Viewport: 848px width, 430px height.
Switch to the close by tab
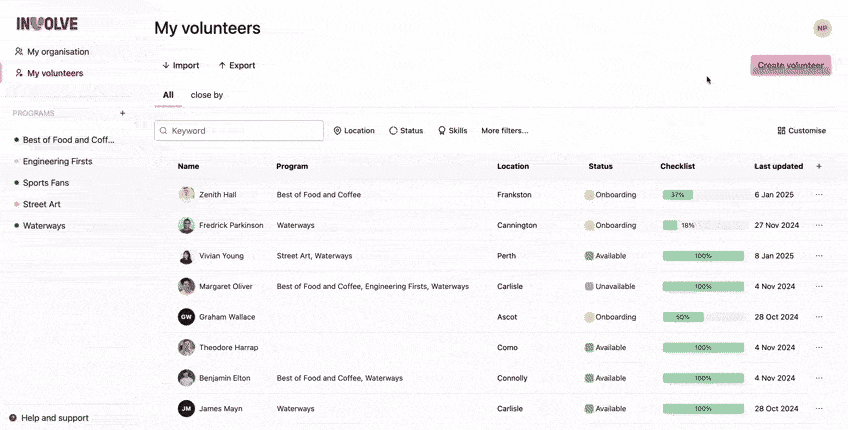coord(207,95)
